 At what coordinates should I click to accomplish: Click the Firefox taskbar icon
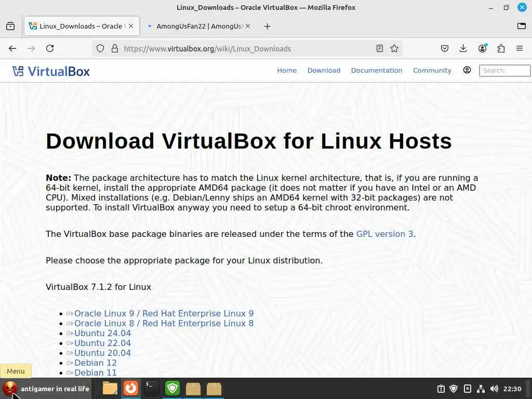130,389
